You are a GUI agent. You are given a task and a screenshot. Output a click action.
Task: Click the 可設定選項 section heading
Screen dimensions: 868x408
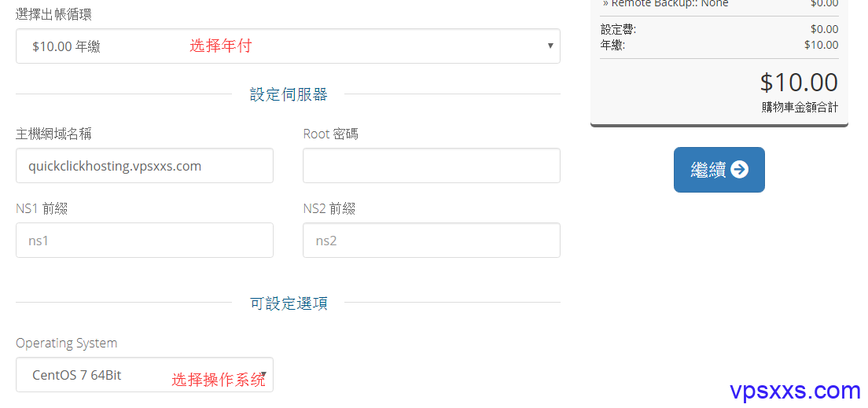point(289,303)
